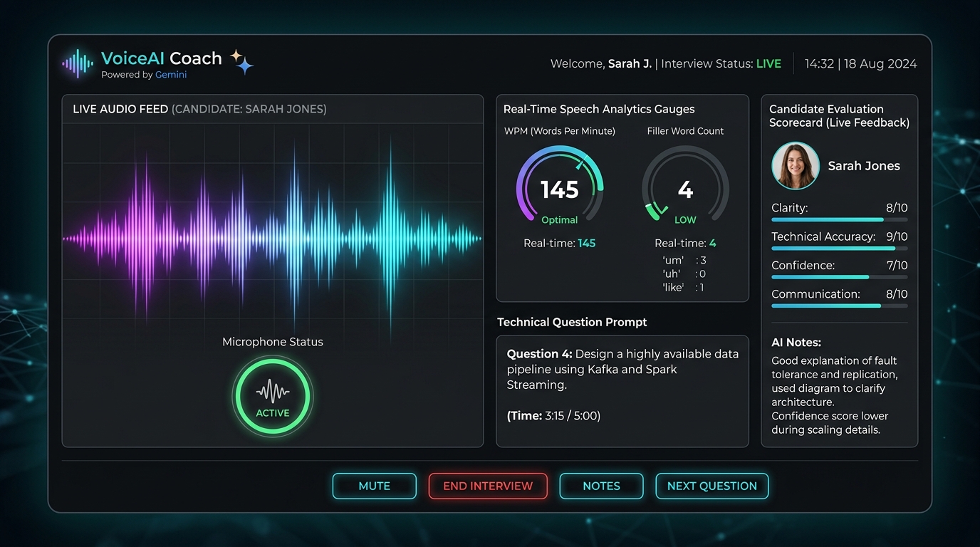The image size is (980, 547).
Task: Click the Clarity score progress bar
Action: [840, 220]
